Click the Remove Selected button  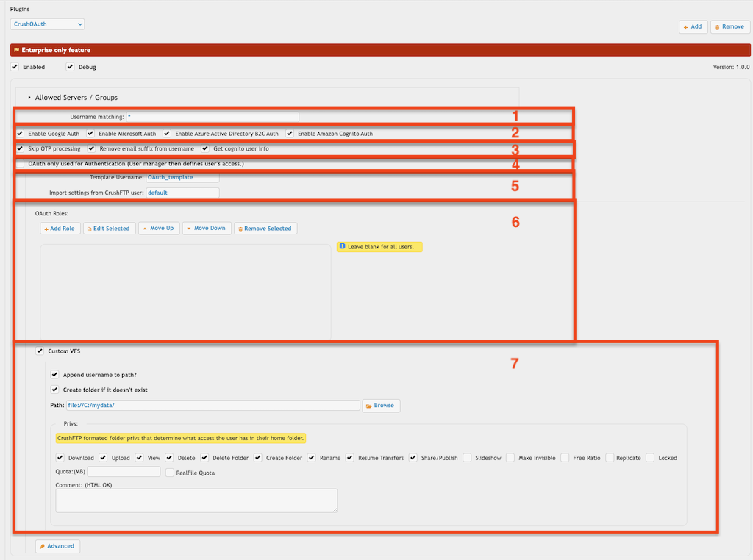(x=265, y=229)
